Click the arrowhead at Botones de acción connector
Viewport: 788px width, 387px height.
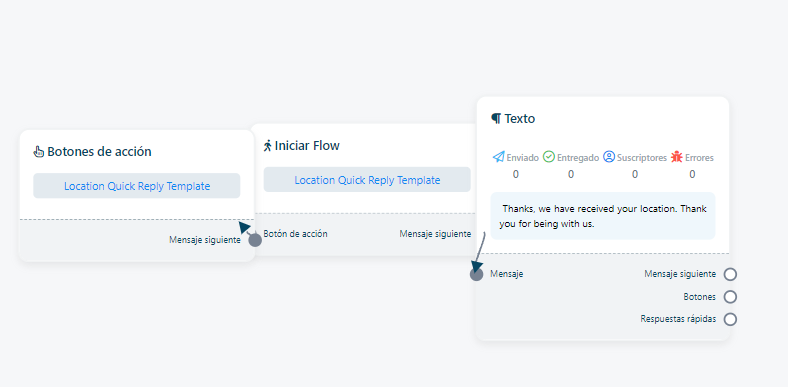pos(244,227)
